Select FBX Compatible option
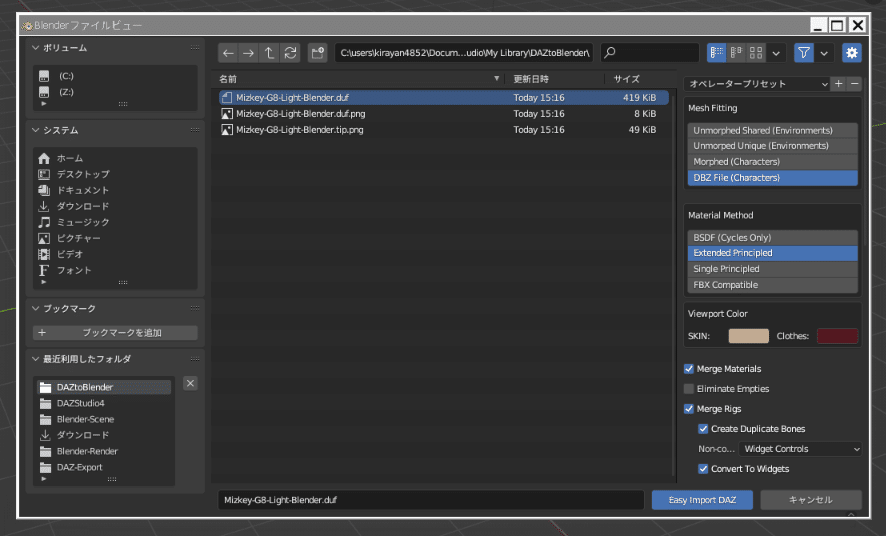Image resolution: width=886 pixels, height=536 pixels. point(772,285)
